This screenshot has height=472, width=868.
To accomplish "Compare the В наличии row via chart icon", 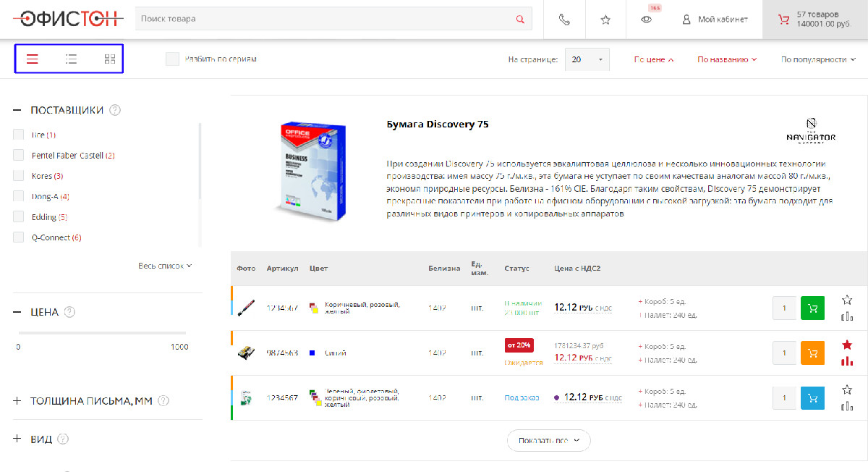I will point(847,316).
